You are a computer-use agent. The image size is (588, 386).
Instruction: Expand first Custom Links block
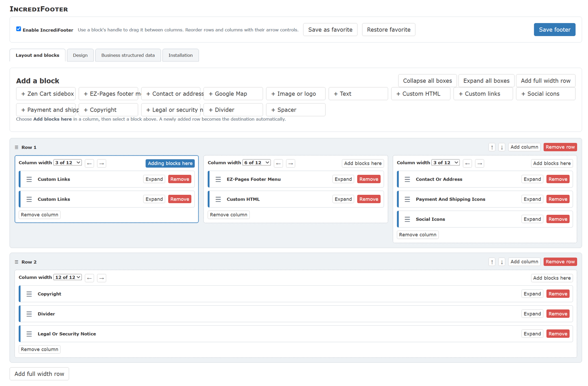click(x=154, y=179)
